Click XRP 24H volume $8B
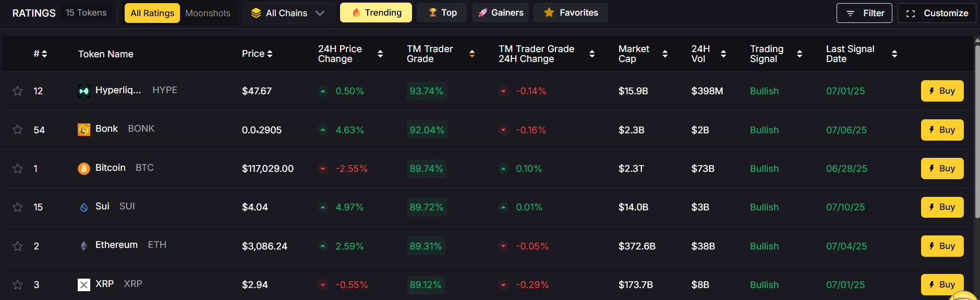This screenshot has width=980, height=300. click(x=700, y=285)
